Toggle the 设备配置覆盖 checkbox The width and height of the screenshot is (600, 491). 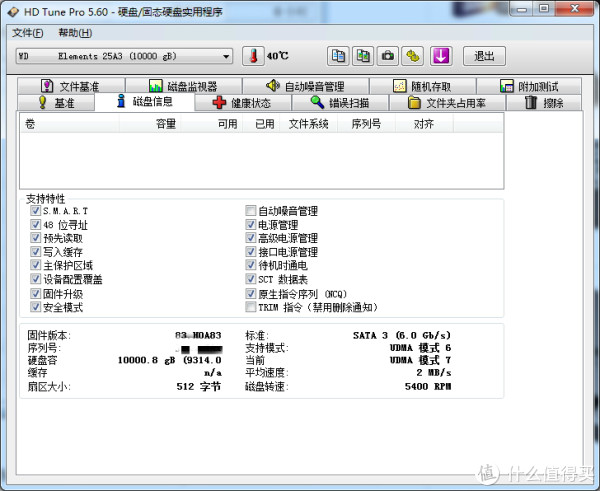pyautogui.click(x=36, y=279)
